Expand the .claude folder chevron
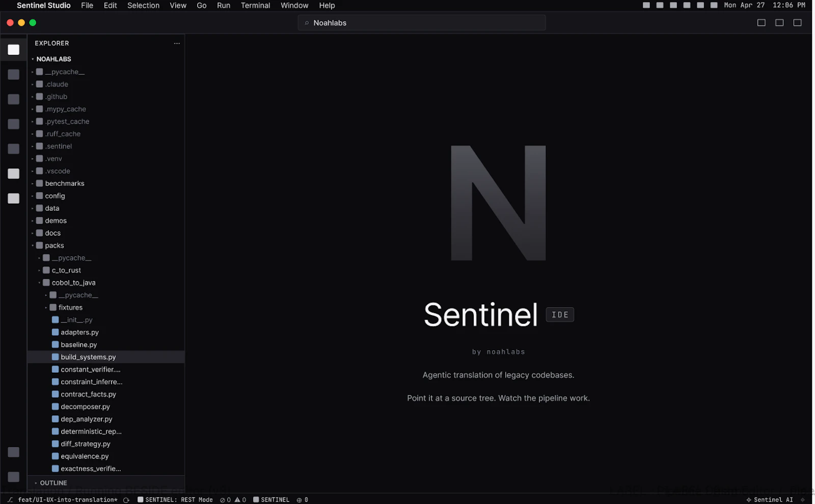This screenshot has height=504, width=815. pos(33,85)
